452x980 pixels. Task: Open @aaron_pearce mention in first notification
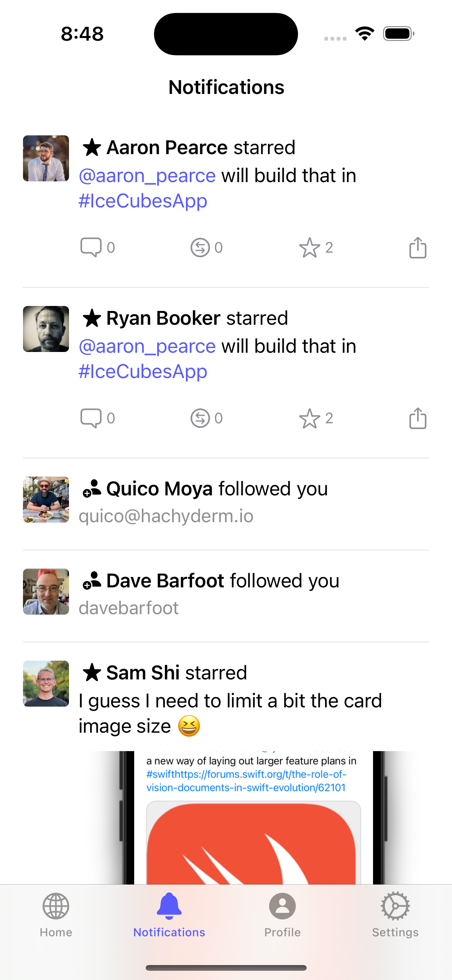click(147, 176)
